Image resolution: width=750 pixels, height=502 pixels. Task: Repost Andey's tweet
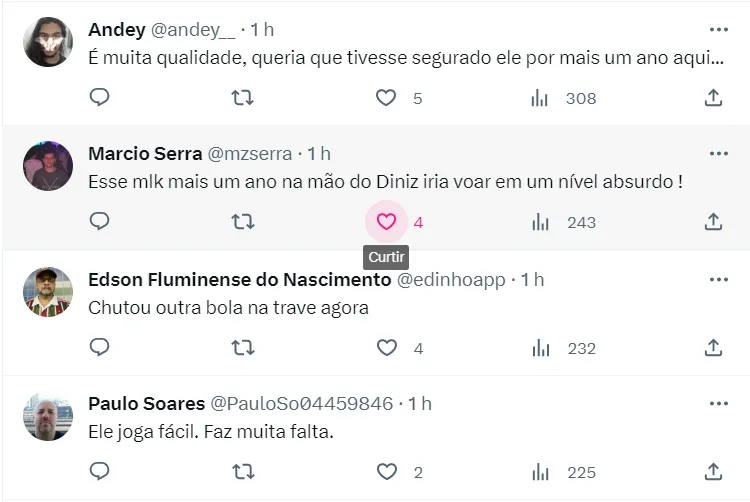(x=242, y=98)
